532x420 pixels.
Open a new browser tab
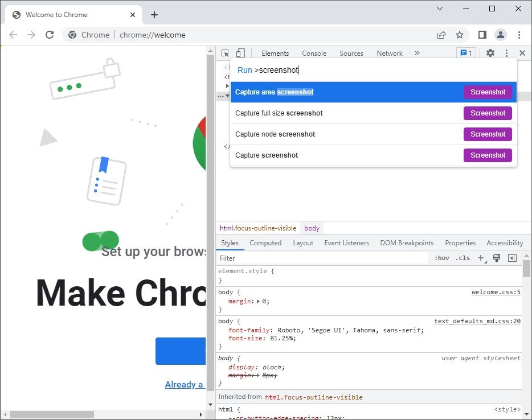click(154, 15)
